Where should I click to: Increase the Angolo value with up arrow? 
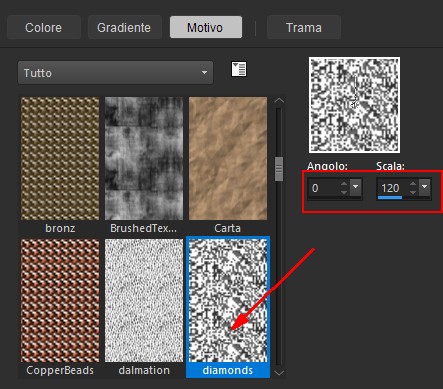tap(344, 184)
